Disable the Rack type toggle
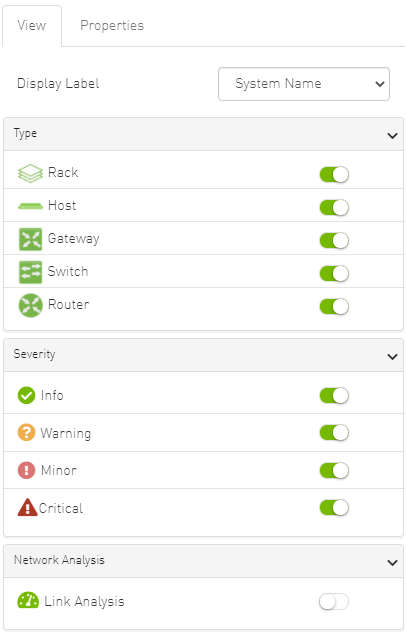Image resolution: width=406 pixels, height=634 pixels. (334, 174)
